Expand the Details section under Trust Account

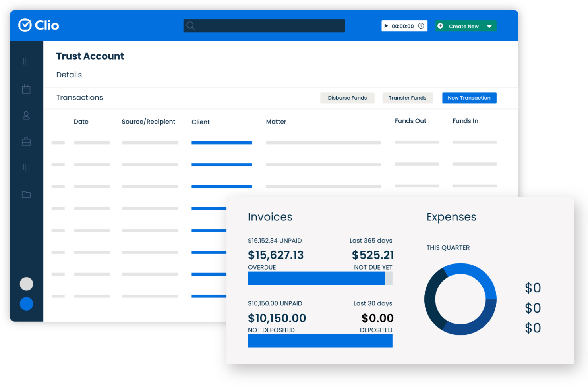coord(69,75)
